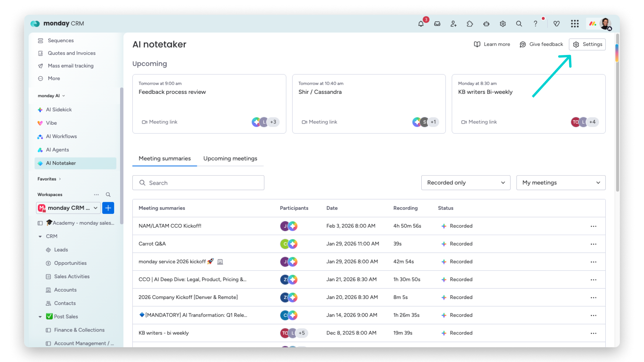Open the My meetings dropdown
Viewport: 644px width, 362px height.
click(x=561, y=183)
